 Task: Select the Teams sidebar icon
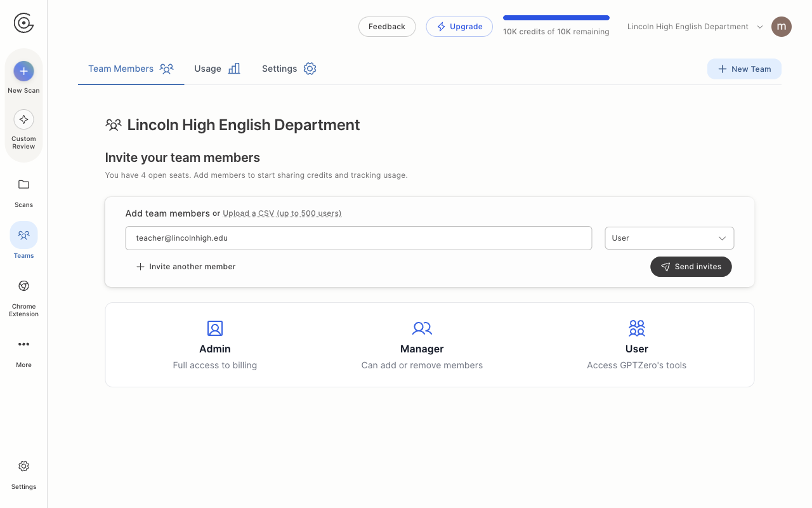pyautogui.click(x=23, y=235)
